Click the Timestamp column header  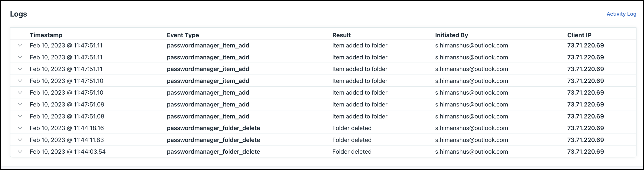pyautogui.click(x=46, y=35)
